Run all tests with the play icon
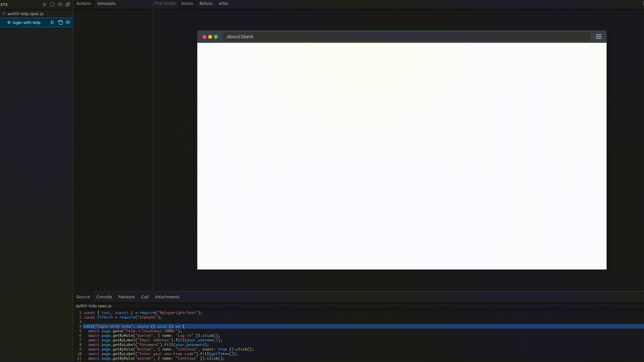Viewport: 644px width, 362px height. pos(45,4)
